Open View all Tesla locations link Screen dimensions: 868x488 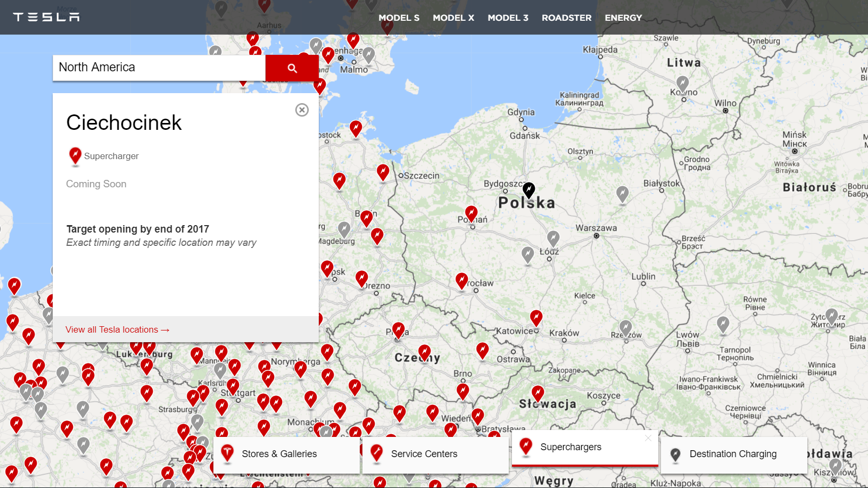[x=117, y=330]
